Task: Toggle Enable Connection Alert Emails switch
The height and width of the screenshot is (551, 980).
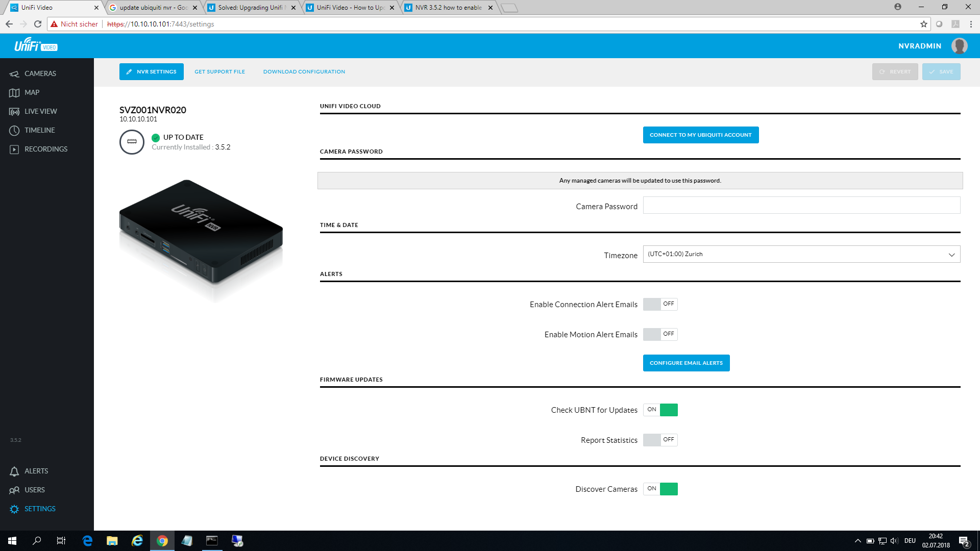Action: [x=660, y=304]
